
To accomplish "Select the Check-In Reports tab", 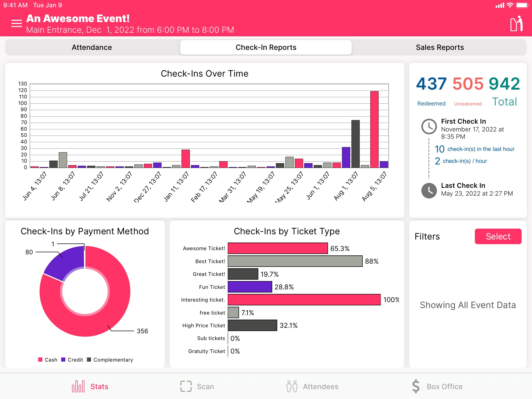I will point(266,47).
